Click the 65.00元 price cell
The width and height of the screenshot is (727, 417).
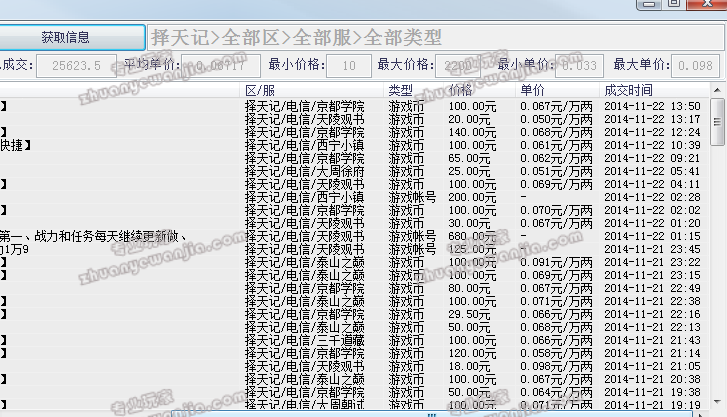point(469,158)
